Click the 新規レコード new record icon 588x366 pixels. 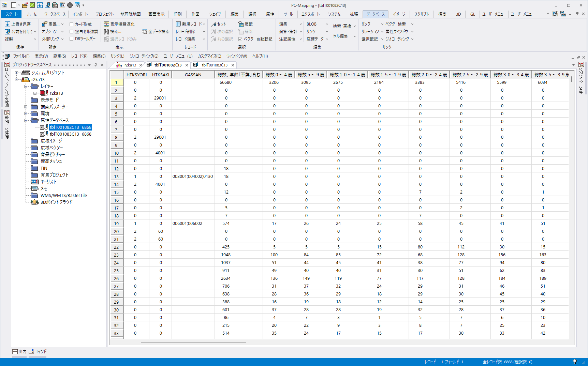point(178,24)
